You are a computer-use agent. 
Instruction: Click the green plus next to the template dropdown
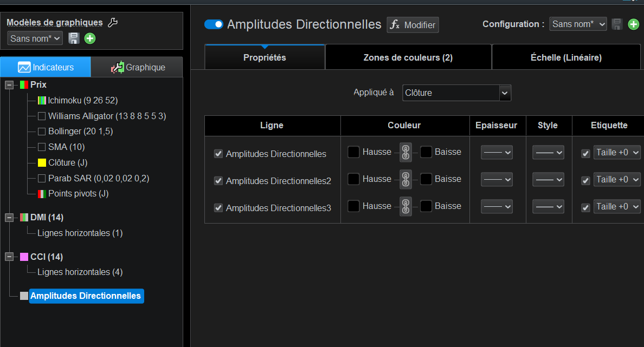point(90,38)
